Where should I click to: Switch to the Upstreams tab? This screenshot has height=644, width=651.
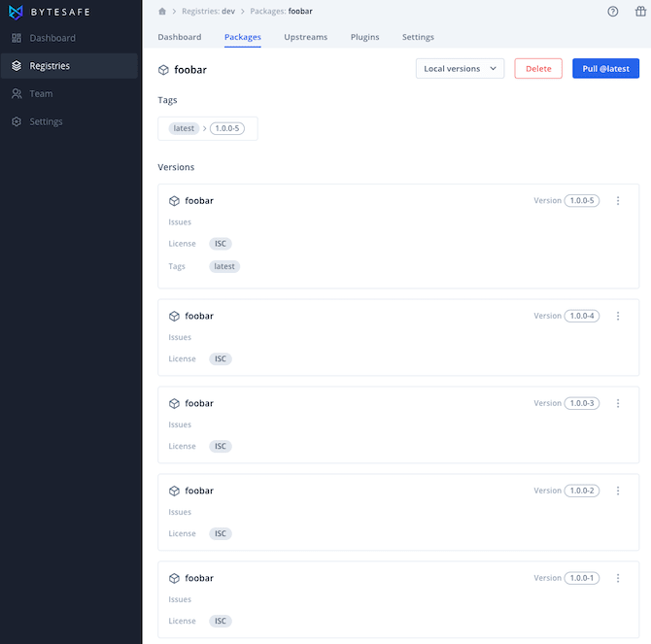(x=305, y=37)
